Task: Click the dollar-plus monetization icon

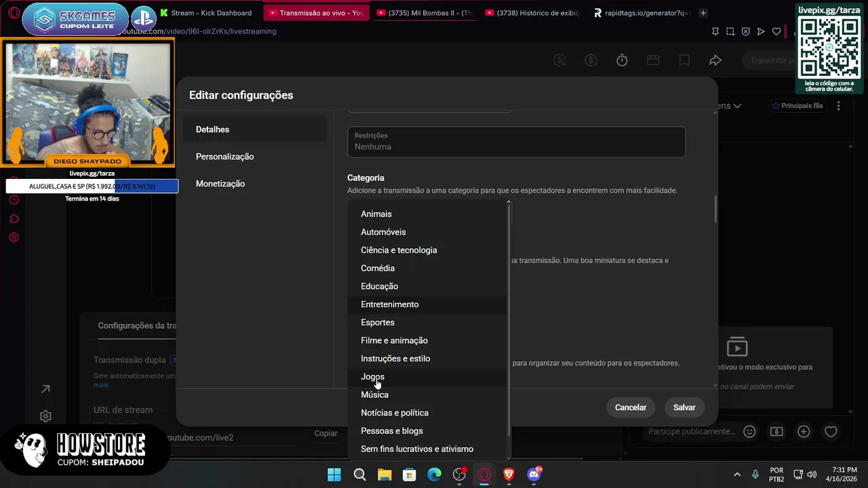Action: 559,60
